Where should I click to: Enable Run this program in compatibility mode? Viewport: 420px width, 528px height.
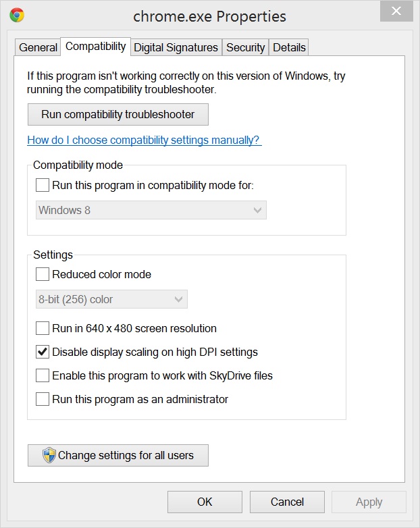pyautogui.click(x=43, y=185)
